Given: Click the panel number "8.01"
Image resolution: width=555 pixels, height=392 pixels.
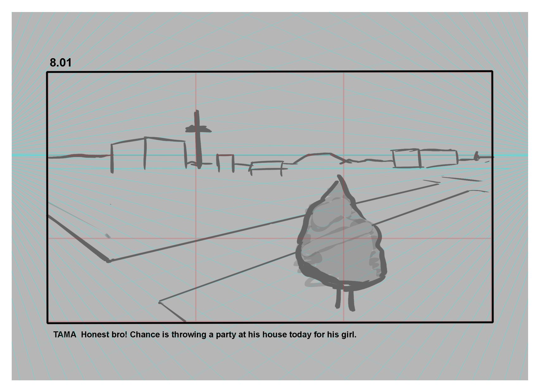Looking at the screenshot, I should click(x=60, y=63).
